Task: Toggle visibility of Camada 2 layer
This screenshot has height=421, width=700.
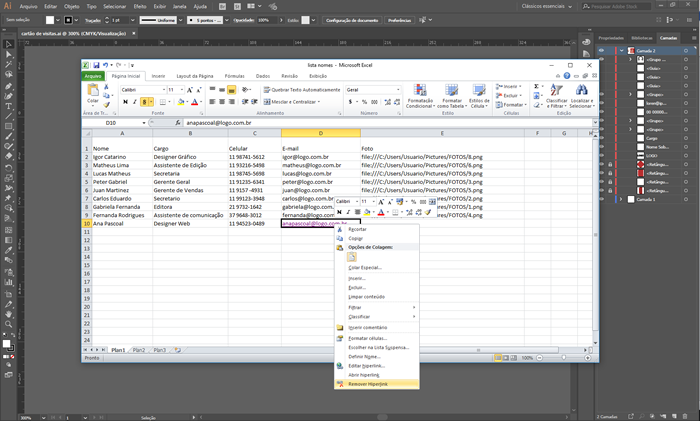Action: [x=602, y=50]
